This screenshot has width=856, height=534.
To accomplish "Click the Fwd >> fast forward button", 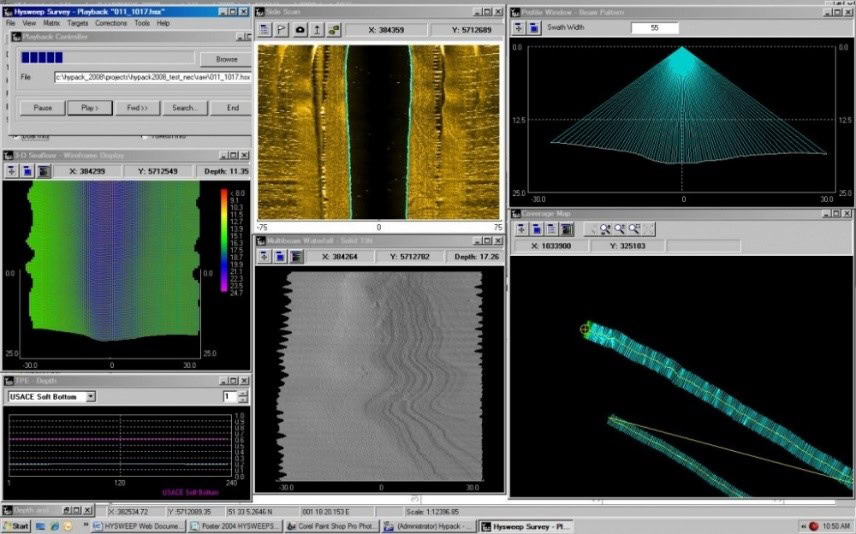I will pos(137,108).
